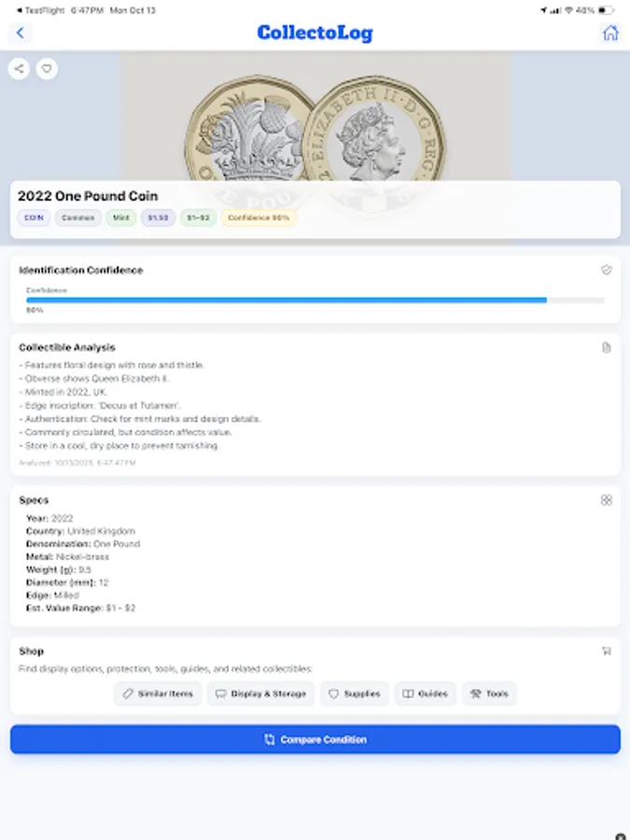Tap the floral design rose and thistle line
630x840 pixels.
pyautogui.click(x=111, y=365)
